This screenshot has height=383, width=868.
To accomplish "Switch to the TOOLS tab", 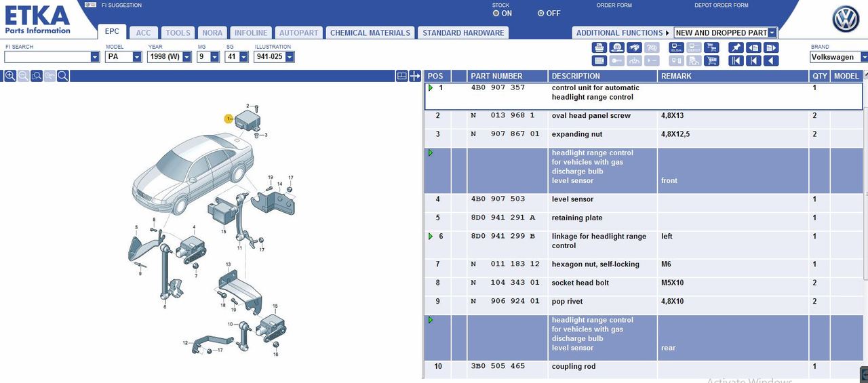I will pos(178,33).
